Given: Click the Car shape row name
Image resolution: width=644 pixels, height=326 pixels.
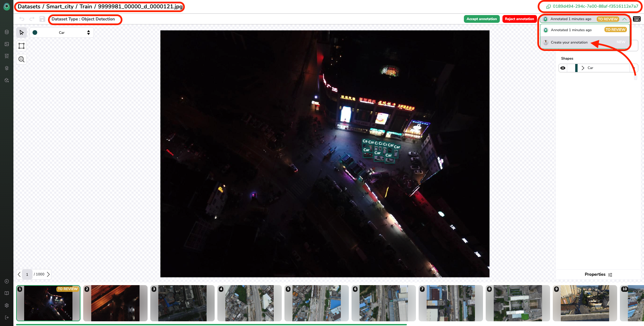Looking at the screenshot, I should (590, 68).
